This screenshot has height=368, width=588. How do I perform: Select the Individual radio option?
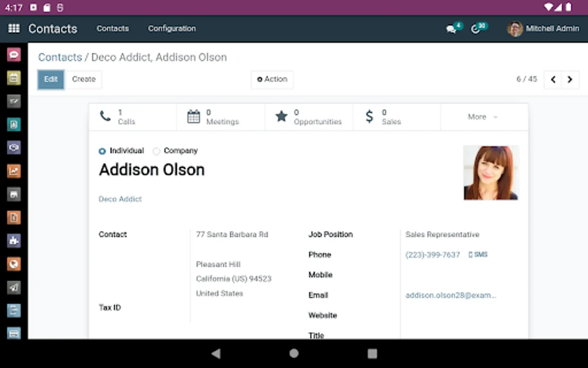102,151
